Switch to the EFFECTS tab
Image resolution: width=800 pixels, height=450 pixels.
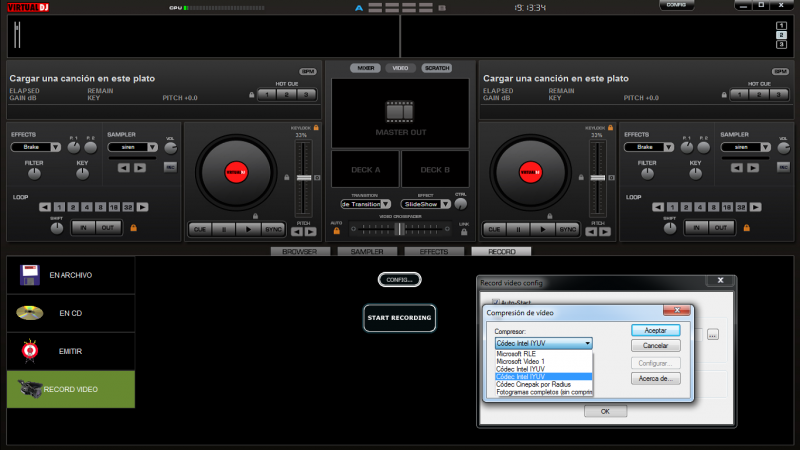(x=434, y=252)
